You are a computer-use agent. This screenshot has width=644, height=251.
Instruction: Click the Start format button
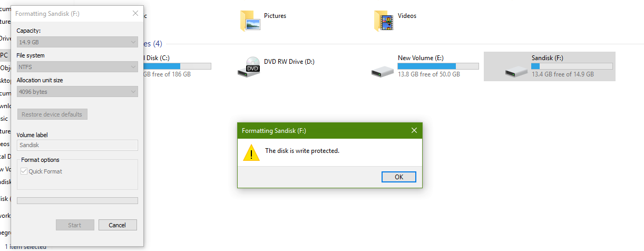click(x=75, y=225)
